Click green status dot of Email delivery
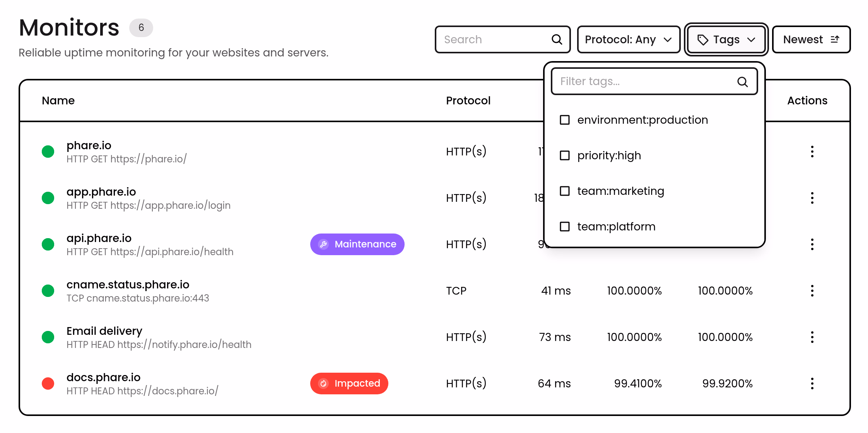 pos(48,337)
